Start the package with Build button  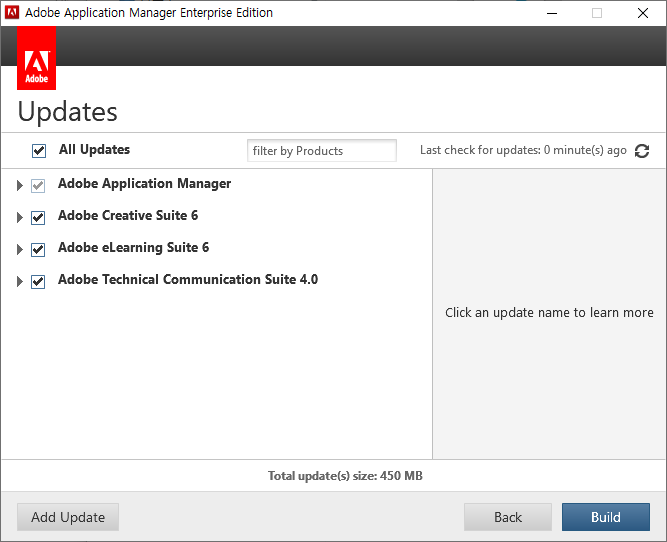pyautogui.click(x=605, y=517)
